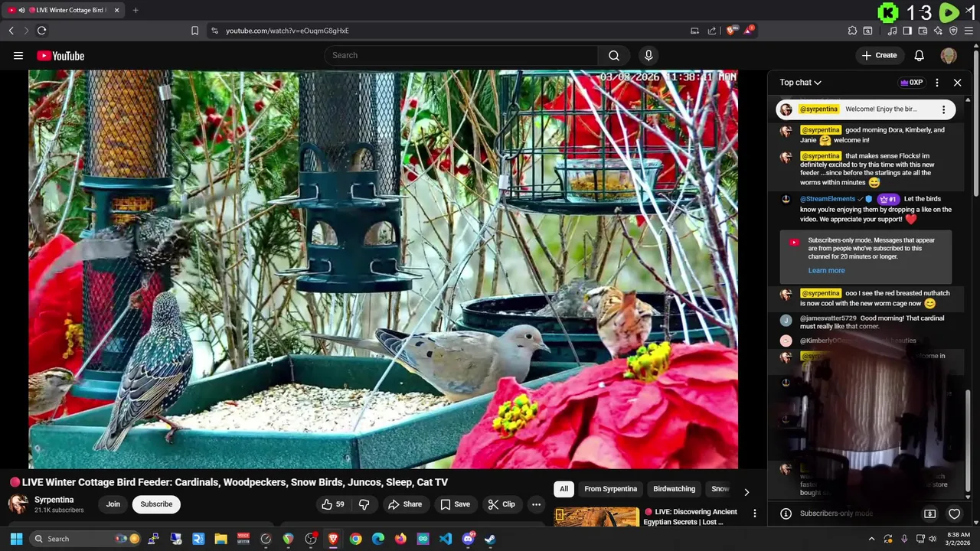The width and height of the screenshot is (980, 551).
Task: Start voice search with the microphone icon
Action: click(x=648, y=55)
